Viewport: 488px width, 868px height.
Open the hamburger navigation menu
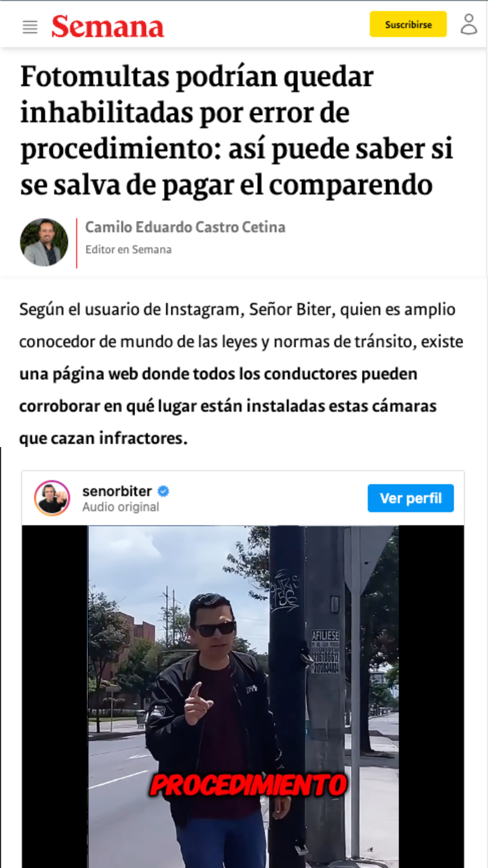pos(30,27)
